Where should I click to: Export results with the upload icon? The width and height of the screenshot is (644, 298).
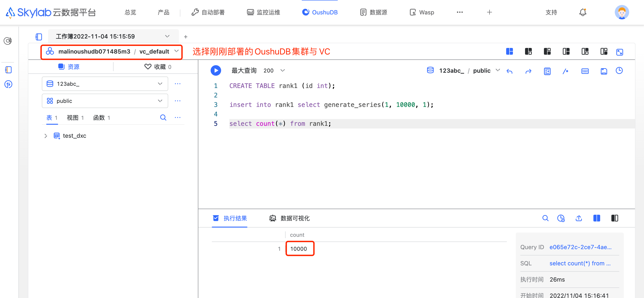[x=579, y=218]
